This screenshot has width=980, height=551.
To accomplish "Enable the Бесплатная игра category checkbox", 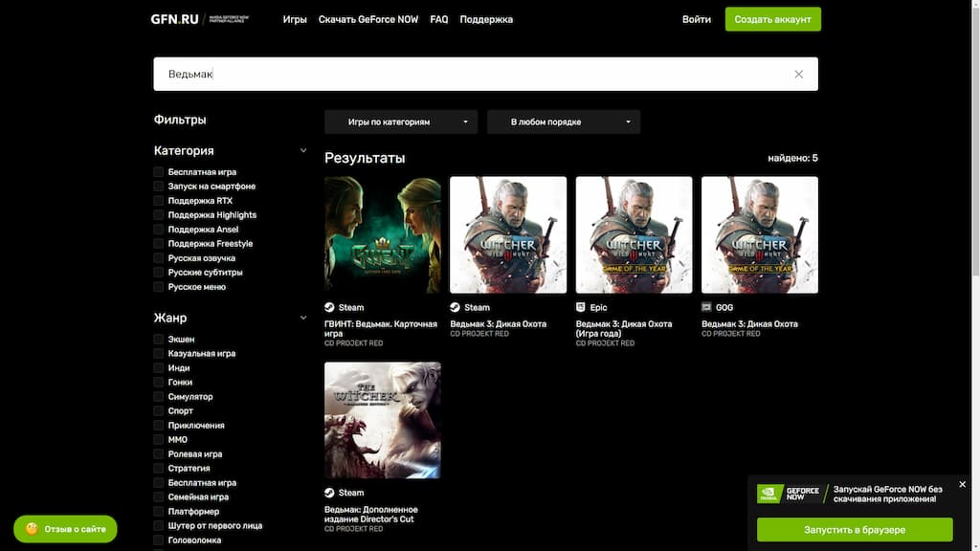I will [159, 172].
